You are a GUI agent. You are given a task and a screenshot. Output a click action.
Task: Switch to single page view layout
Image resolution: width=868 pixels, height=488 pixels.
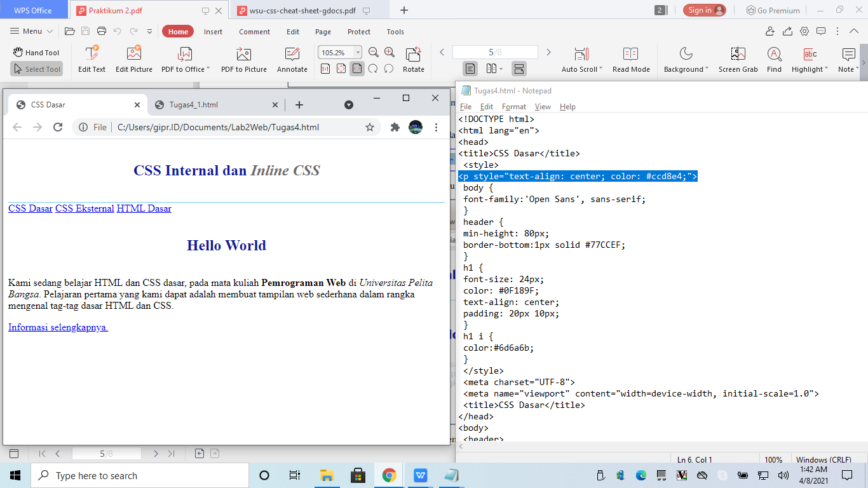pos(469,69)
